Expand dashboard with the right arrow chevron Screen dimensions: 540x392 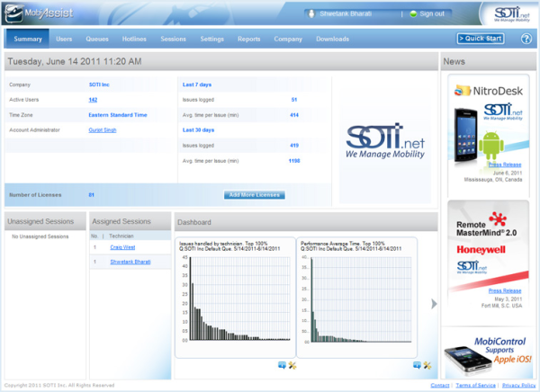click(x=435, y=304)
